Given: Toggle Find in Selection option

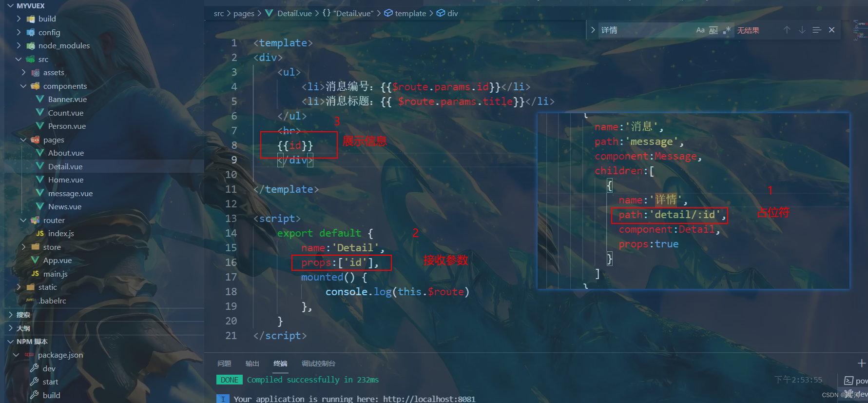Looking at the screenshot, I should [x=817, y=30].
